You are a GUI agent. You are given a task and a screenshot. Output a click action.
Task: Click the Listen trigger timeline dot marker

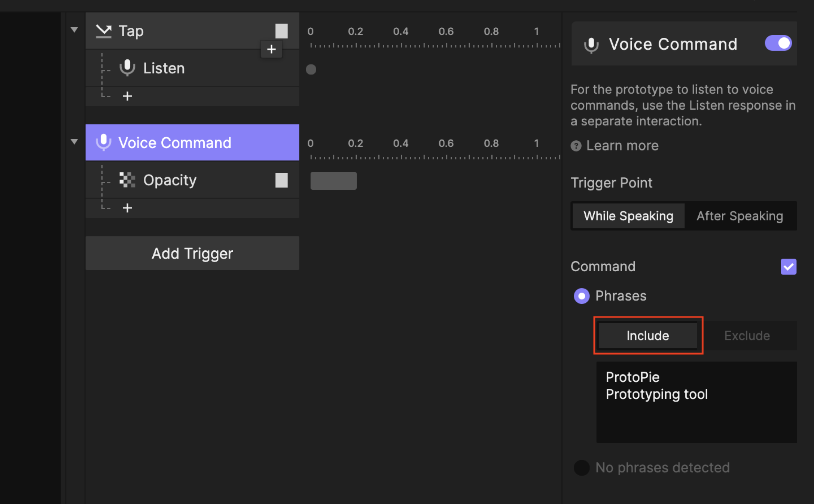[311, 69]
